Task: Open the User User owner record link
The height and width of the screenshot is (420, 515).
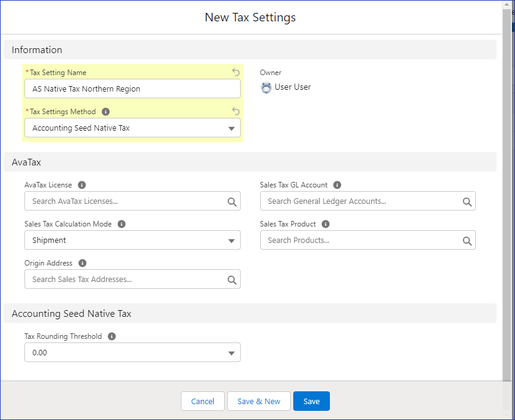Action: pyautogui.click(x=294, y=87)
